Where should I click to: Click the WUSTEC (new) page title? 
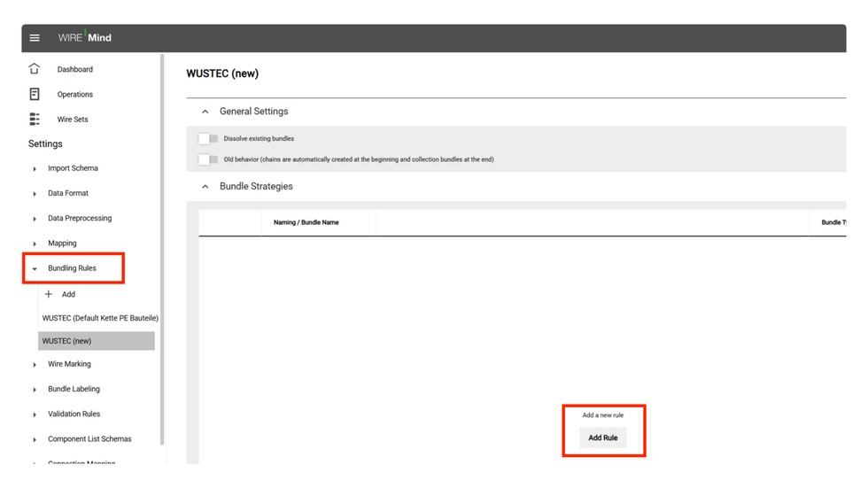pyautogui.click(x=222, y=74)
